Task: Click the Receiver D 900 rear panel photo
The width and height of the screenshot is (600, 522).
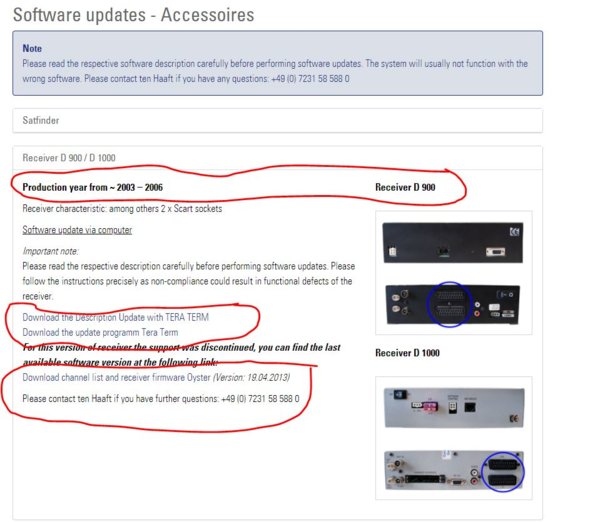Action: click(x=453, y=299)
